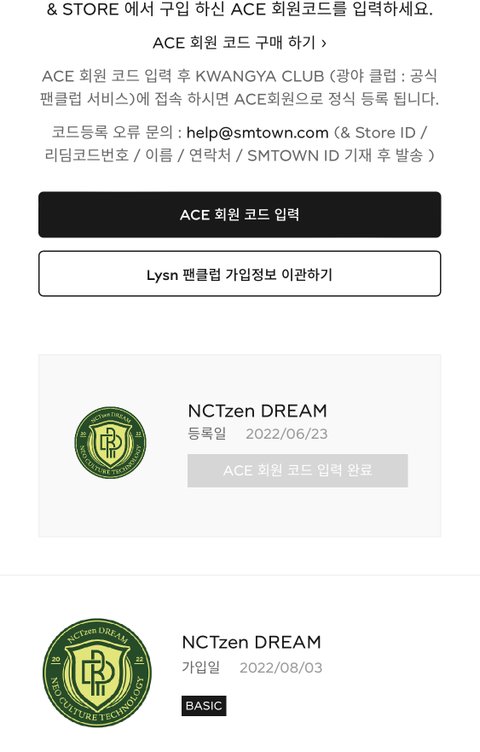Click the small NCTzen DREAM emblem in gray card

coord(110,443)
